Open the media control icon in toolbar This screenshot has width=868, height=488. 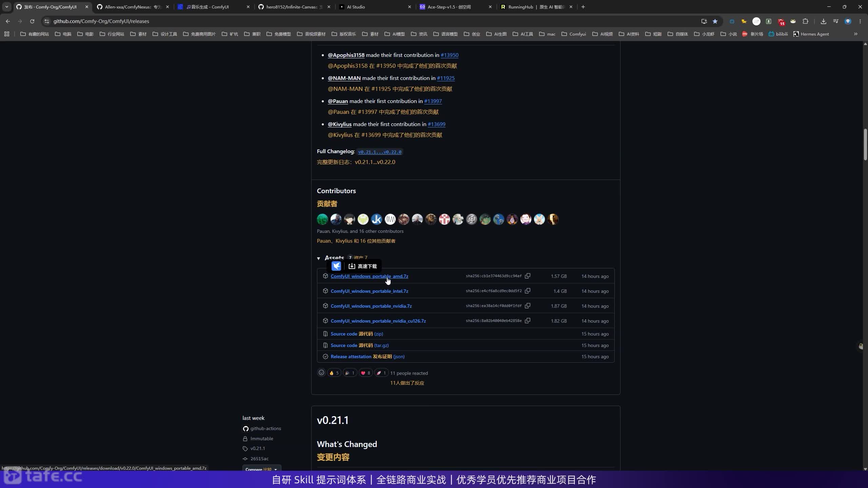point(836,21)
